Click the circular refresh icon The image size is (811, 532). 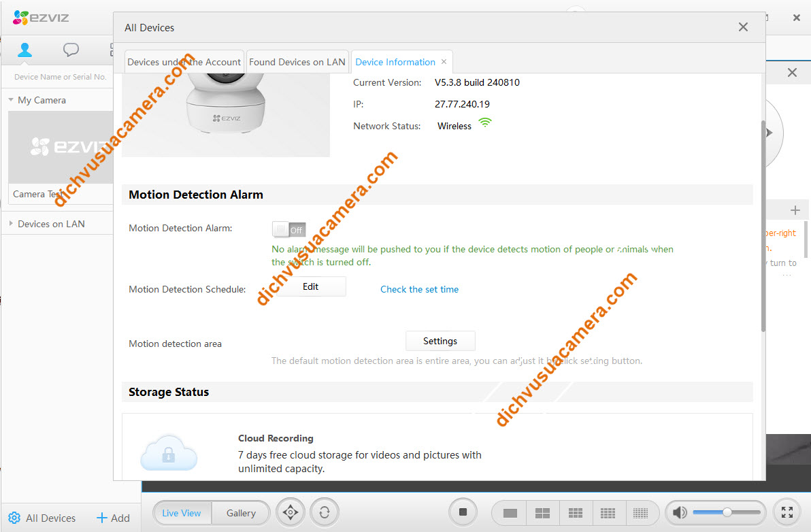coord(325,512)
